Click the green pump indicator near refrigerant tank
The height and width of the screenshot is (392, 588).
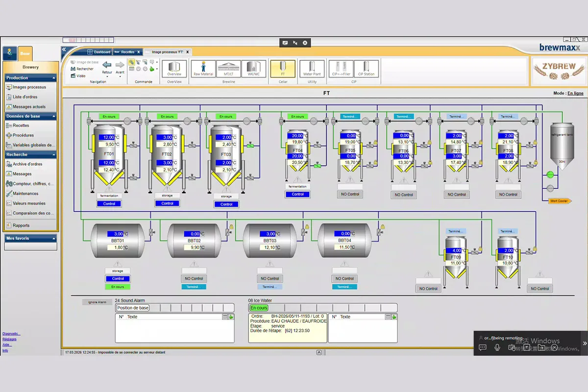point(550,174)
